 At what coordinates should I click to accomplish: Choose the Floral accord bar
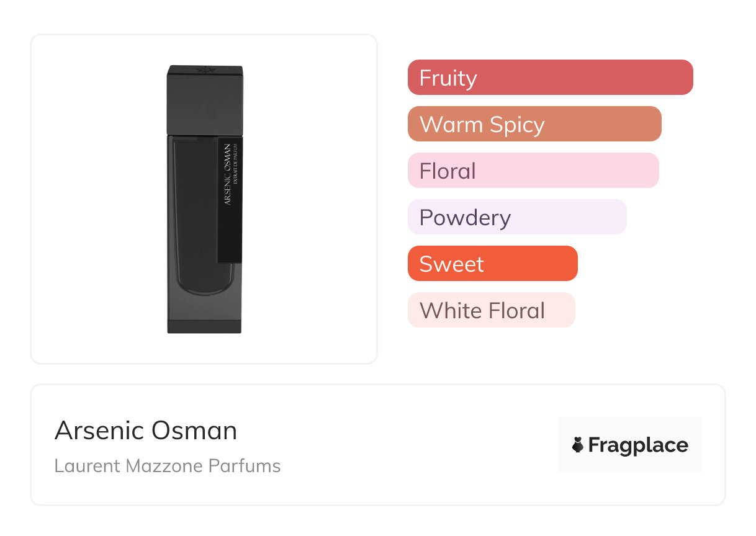(533, 171)
